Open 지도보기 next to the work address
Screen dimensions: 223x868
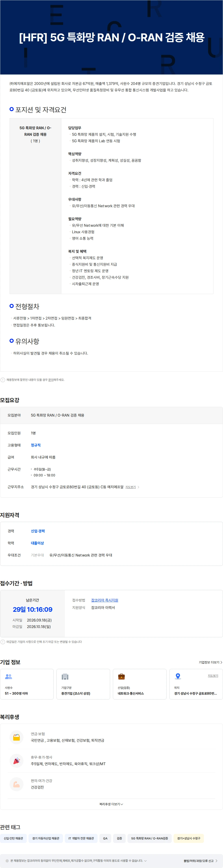coord(132,487)
